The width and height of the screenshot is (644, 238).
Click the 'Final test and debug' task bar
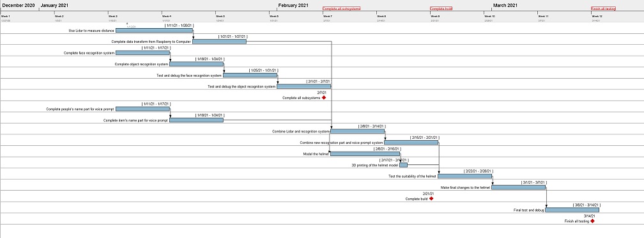pyautogui.click(x=572, y=210)
